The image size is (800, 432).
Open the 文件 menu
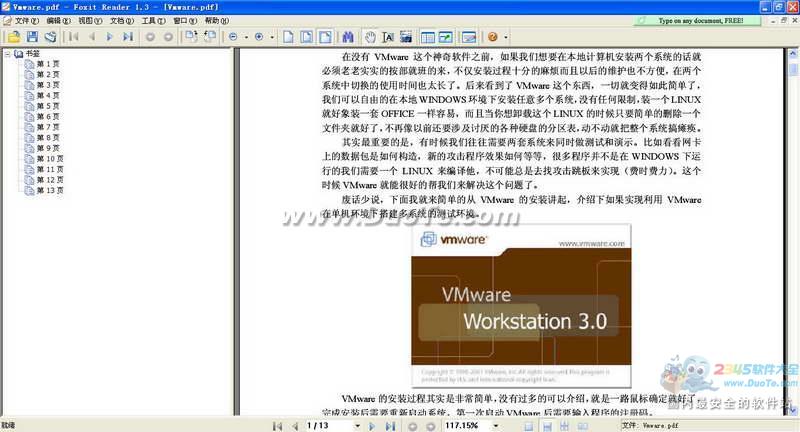point(26,20)
